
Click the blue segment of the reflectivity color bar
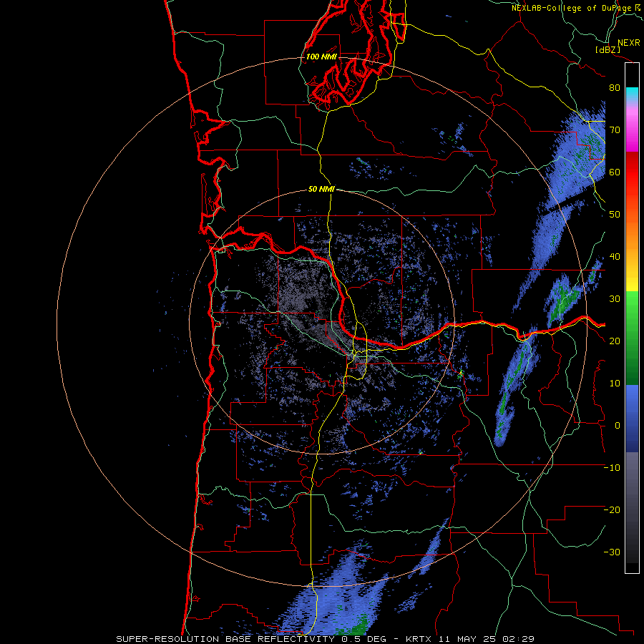click(x=632, y=419)
